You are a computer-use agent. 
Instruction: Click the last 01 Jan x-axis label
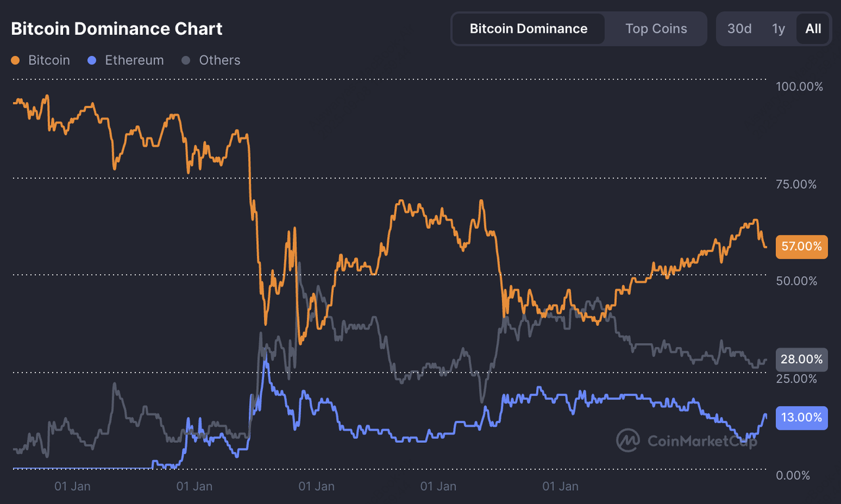[560, 486]
